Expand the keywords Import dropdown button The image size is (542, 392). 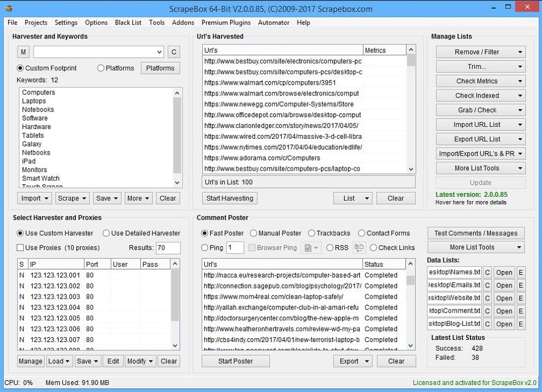[x=35, y=198]
